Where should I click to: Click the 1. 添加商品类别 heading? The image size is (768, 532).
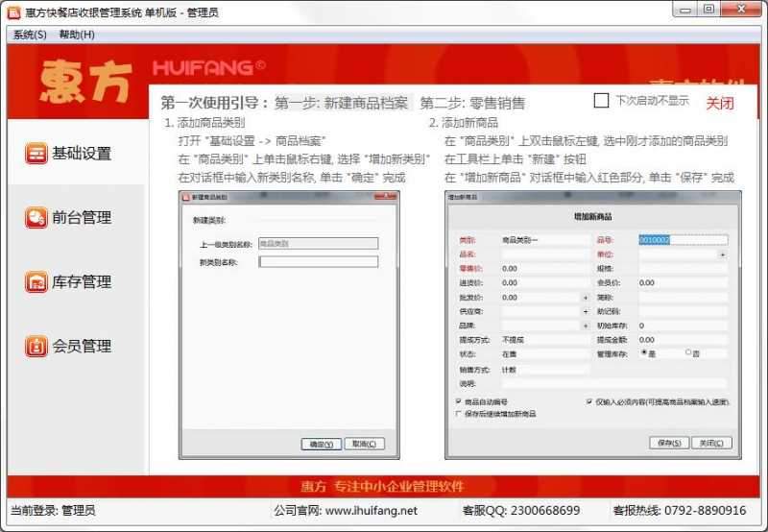point(204,123)
